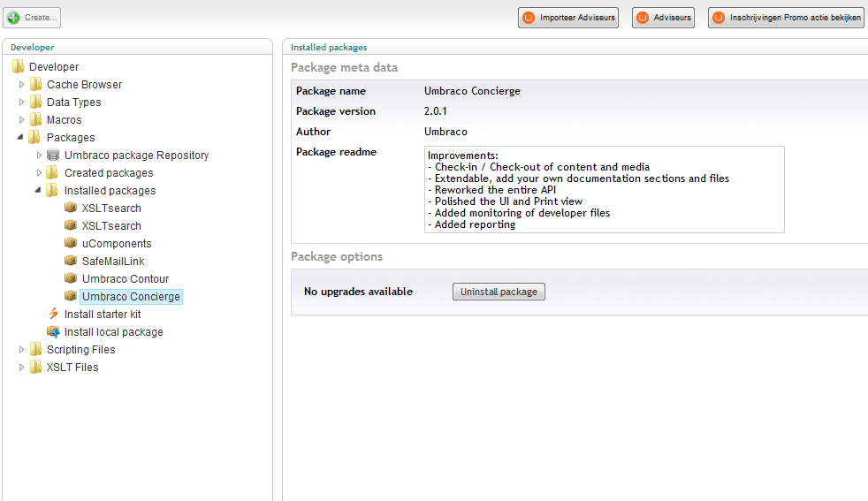Screen dimensions: 868x501
Task: Click Uninstall package button
Action: pos(499,292)
